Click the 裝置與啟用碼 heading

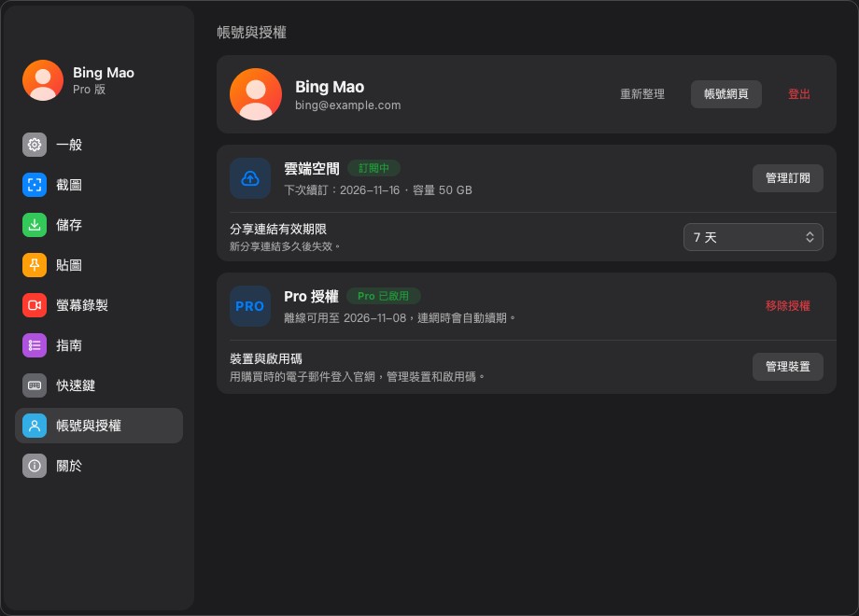pos(266,358)
